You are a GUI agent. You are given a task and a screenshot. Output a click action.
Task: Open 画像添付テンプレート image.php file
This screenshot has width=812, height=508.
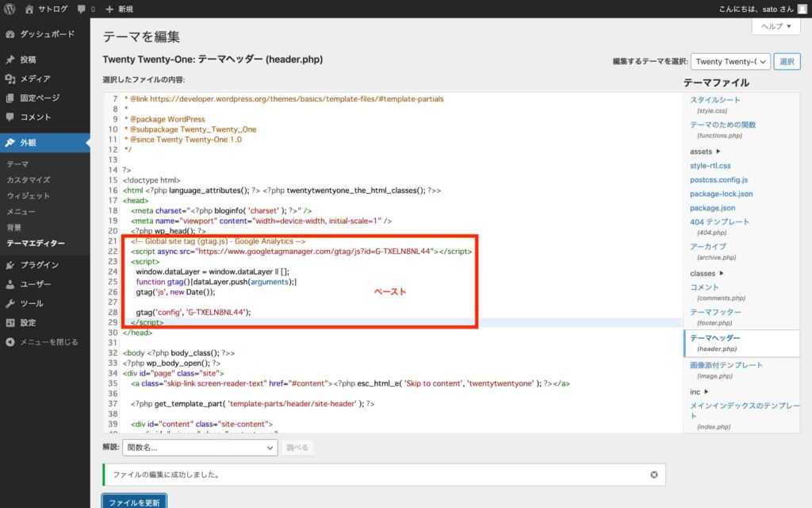[x=726, y=370]
